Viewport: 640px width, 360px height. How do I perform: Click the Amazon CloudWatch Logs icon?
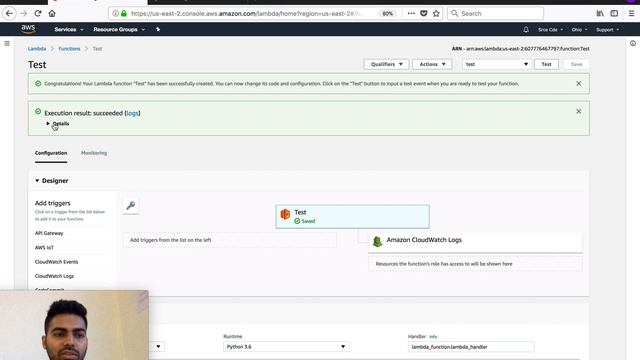[377, 241]
